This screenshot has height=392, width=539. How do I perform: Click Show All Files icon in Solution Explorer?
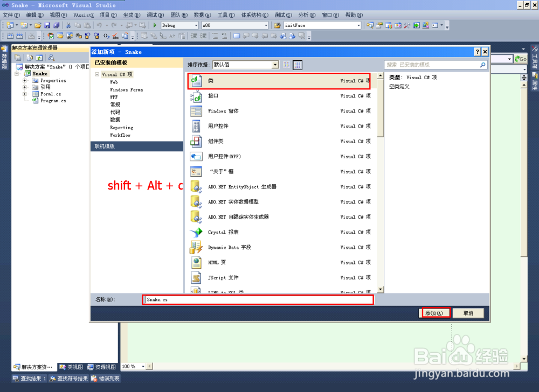point(30,58)
